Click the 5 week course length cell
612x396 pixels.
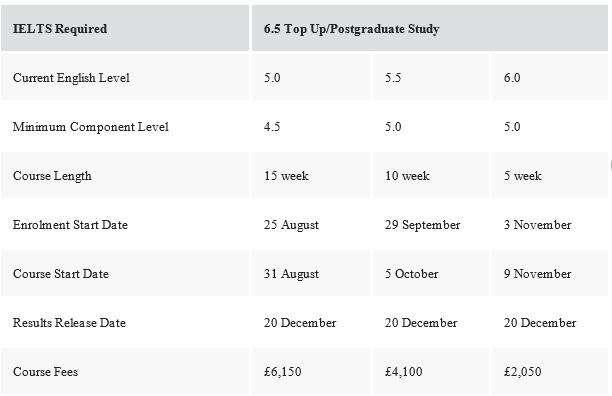point(550,175)
